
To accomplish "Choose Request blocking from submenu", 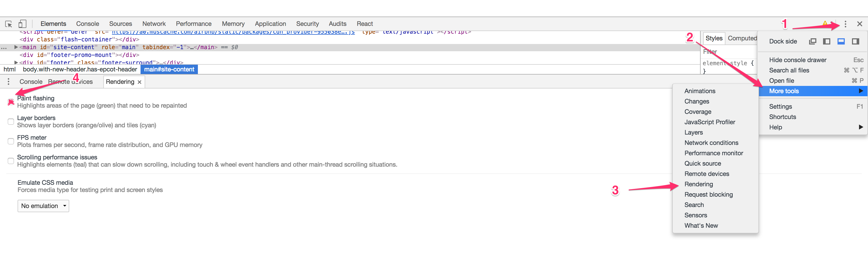I will 715,194.
